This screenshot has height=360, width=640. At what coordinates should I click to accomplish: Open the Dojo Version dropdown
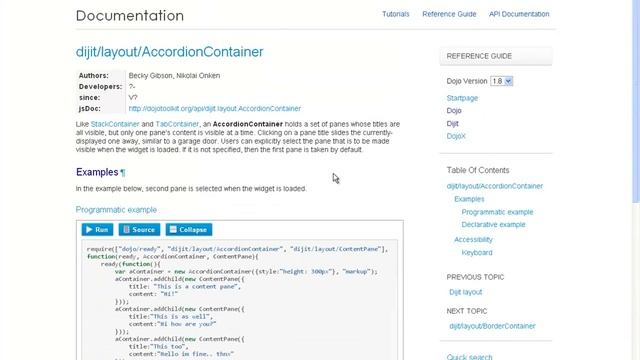501,81
